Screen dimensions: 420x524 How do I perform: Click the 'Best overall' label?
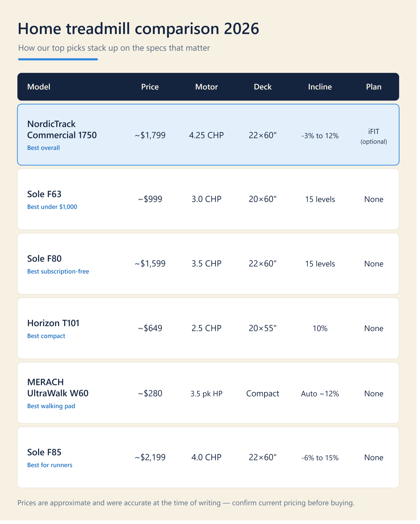[x=44, y=149]
